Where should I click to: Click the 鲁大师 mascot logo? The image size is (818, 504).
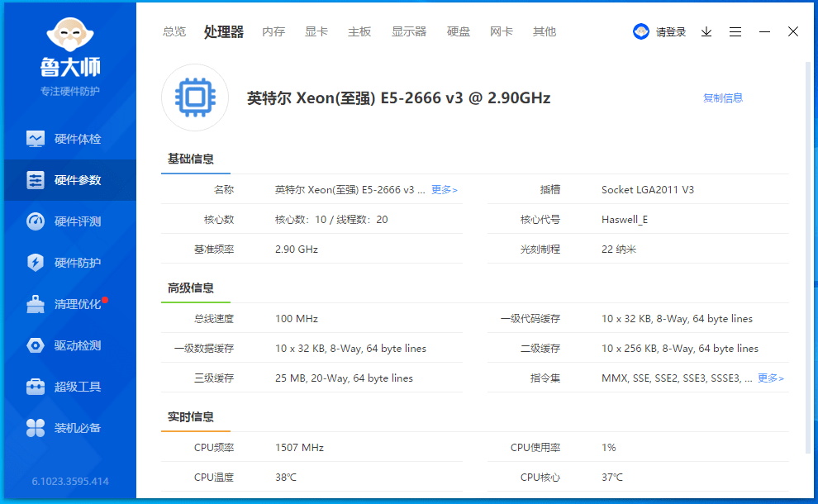(x=70, y=35)
